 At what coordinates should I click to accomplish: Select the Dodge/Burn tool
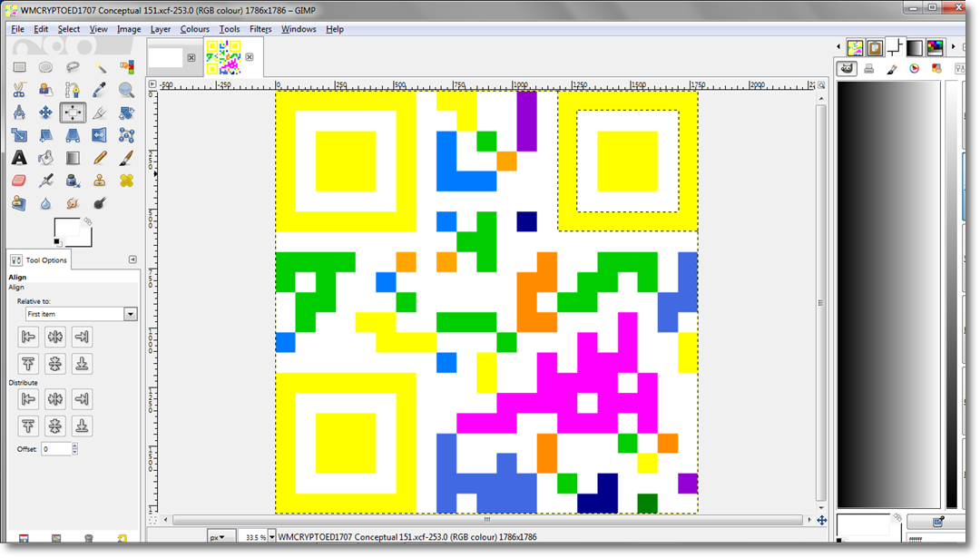point(100,203)
